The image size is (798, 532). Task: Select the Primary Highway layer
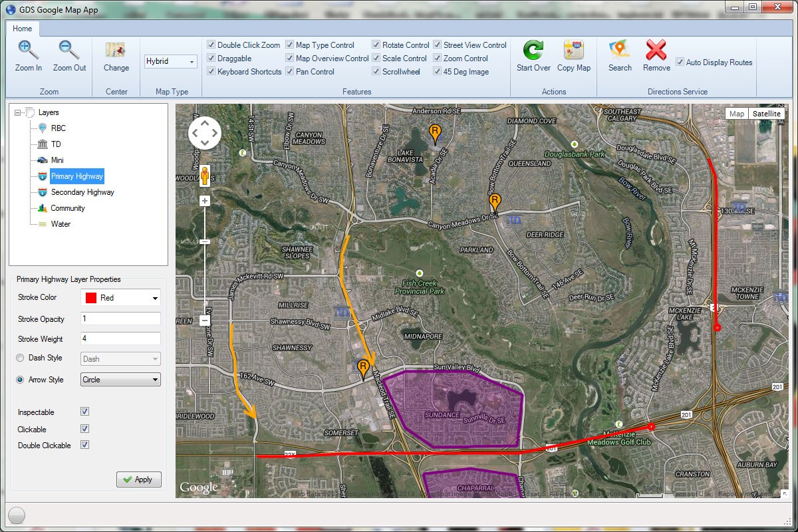pyautogui.click(x=76, y=176)
